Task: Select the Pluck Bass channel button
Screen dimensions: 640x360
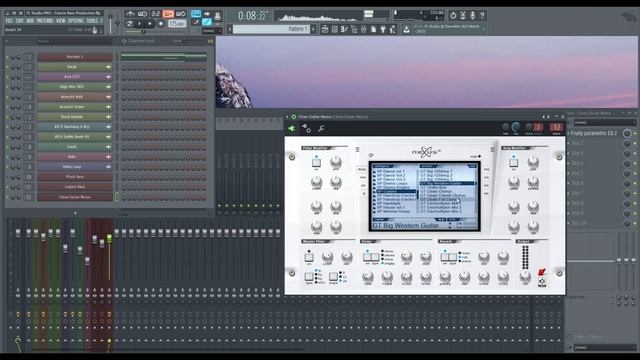Action: tap(75, 177)
